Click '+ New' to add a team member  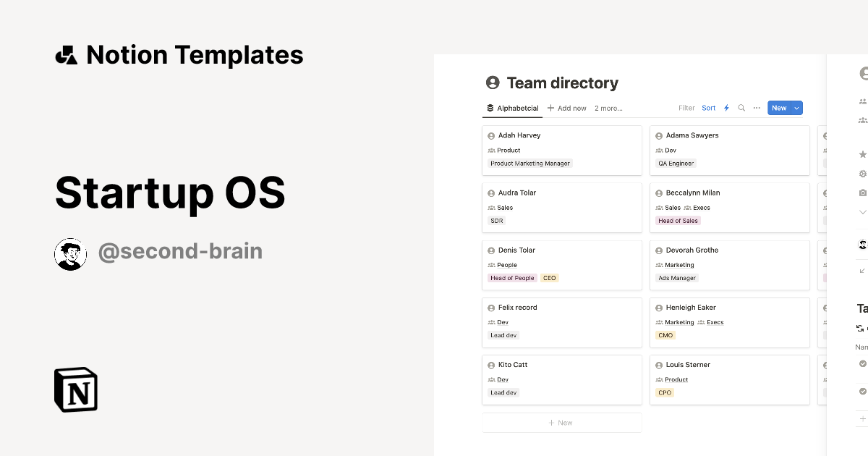[562, 422]
